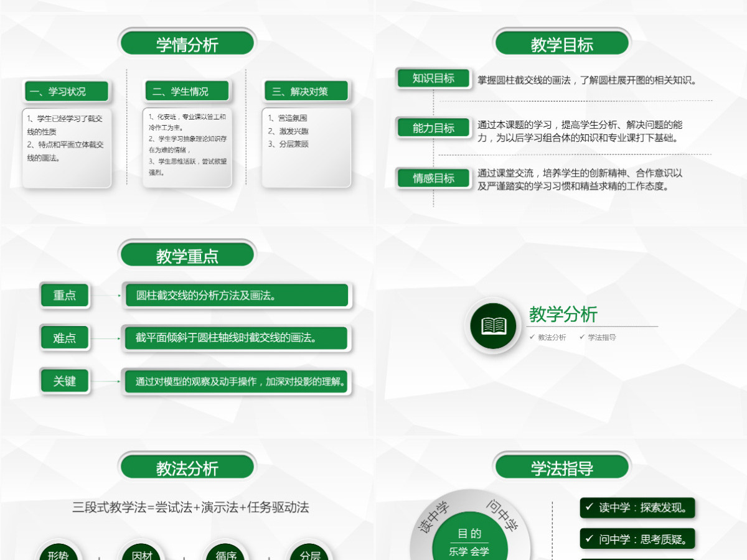The width and height of the screenshot is (747, 560).
Task: Click the 教学目标 title badge
Action: (562, 44)
